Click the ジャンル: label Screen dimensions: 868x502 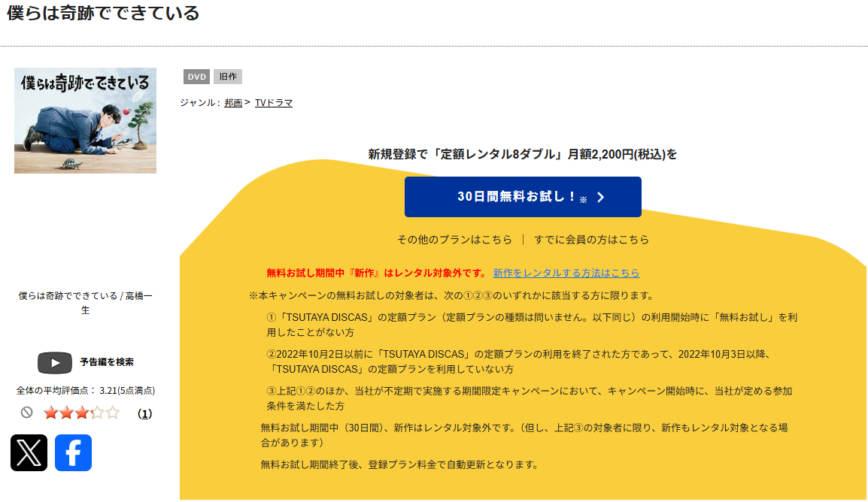point(200,103)
